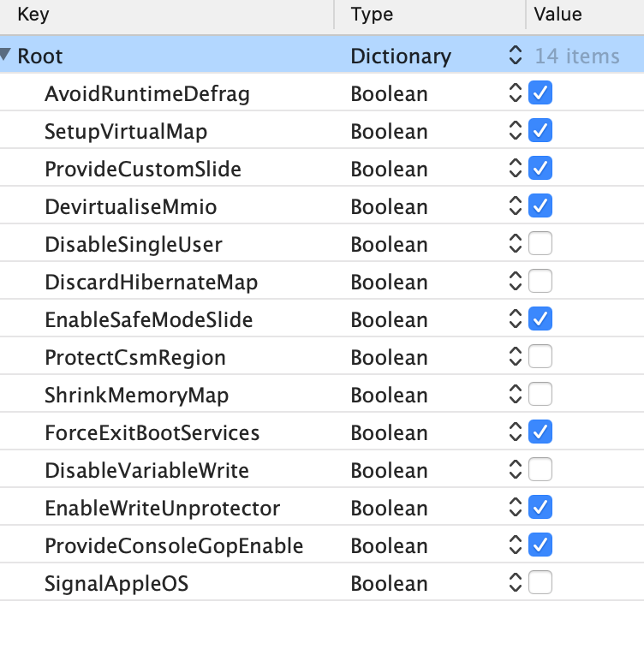Select the EnableWriteUnprotector key row
This screenshot has height=649, width=644.
point(163,508)
